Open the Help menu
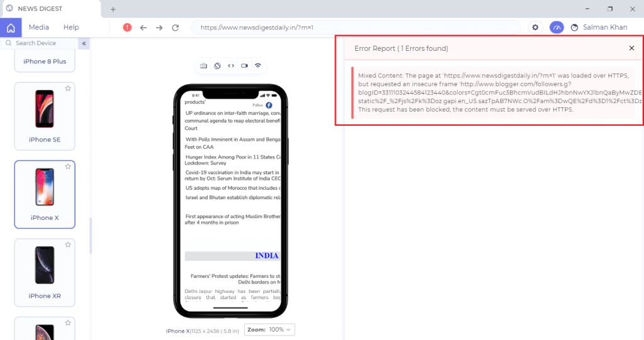The width and height of the screenshot is (644, 340). [71, 28]
